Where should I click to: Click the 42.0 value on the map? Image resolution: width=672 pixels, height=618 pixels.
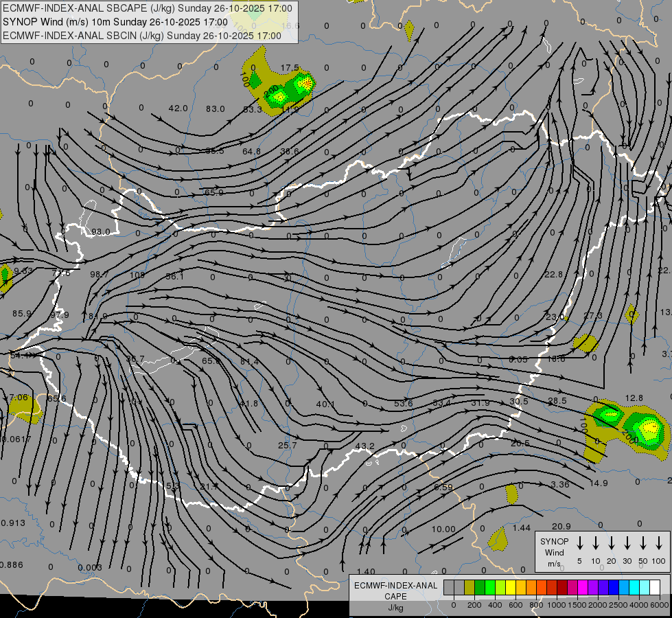(178, 108)
